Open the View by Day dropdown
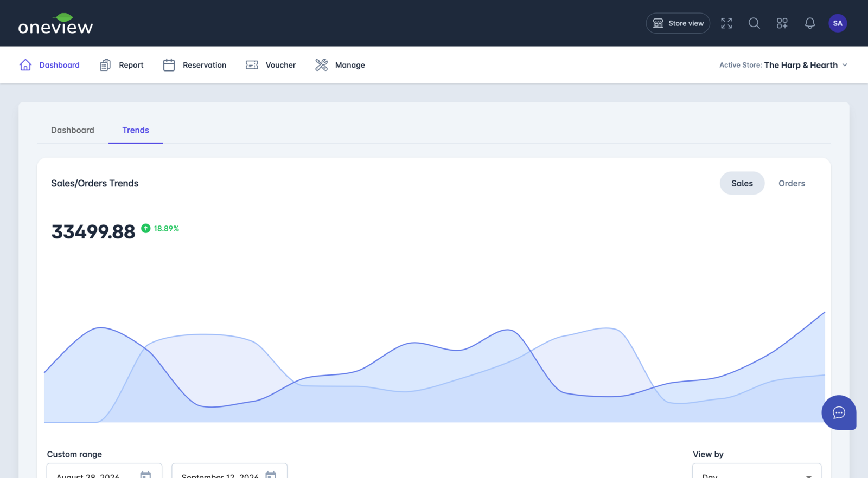The width and height of the screenshot is (868, 478). pos(757,471)
